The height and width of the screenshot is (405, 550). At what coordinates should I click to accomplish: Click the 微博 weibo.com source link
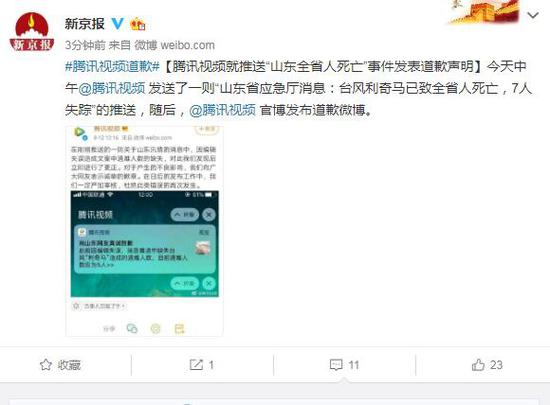tap(175, 45)
